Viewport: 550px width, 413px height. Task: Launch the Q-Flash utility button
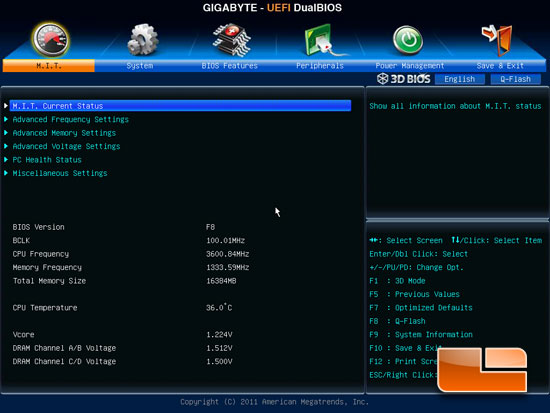[x=515, y=79]
